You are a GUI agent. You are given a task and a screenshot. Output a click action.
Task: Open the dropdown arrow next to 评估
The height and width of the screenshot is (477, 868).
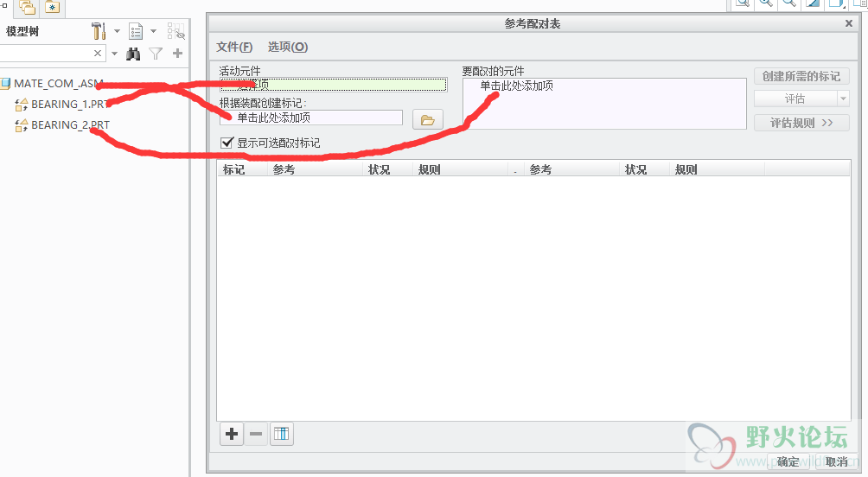coord(843,99)
